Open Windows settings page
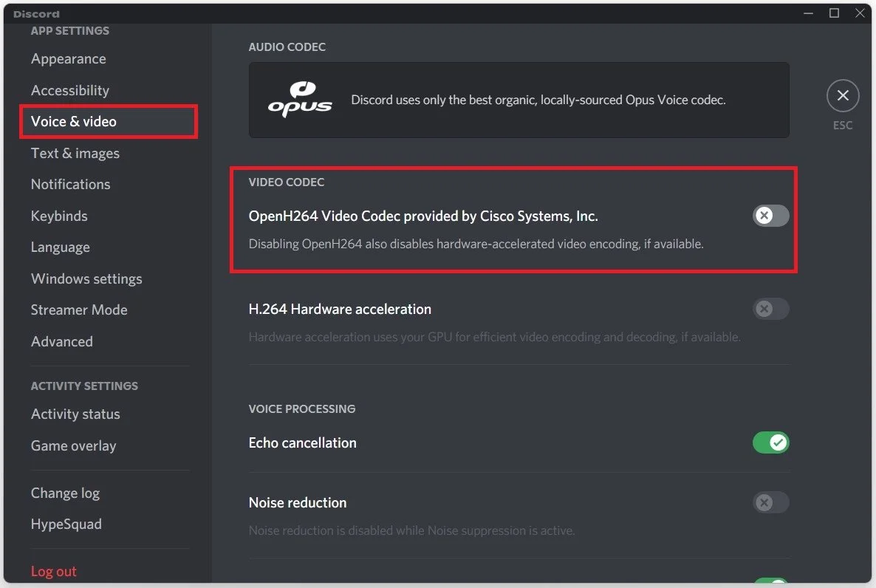 (x=86, y=278)
